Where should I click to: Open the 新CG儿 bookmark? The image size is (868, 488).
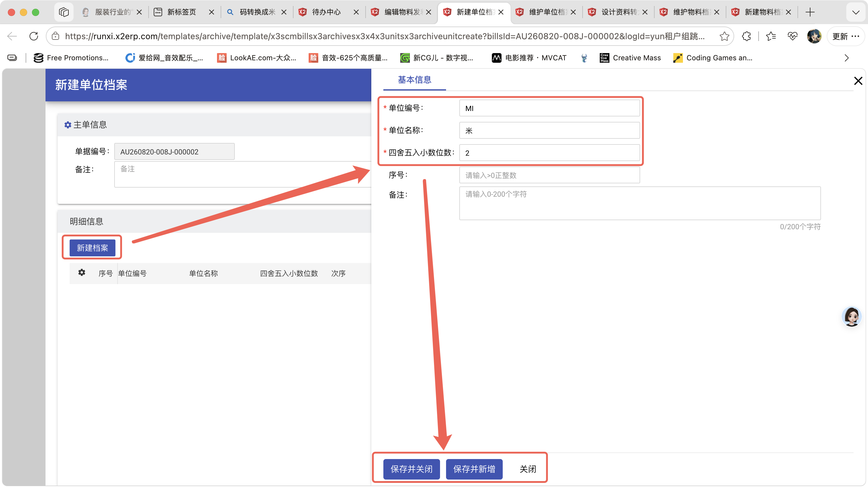437,58
